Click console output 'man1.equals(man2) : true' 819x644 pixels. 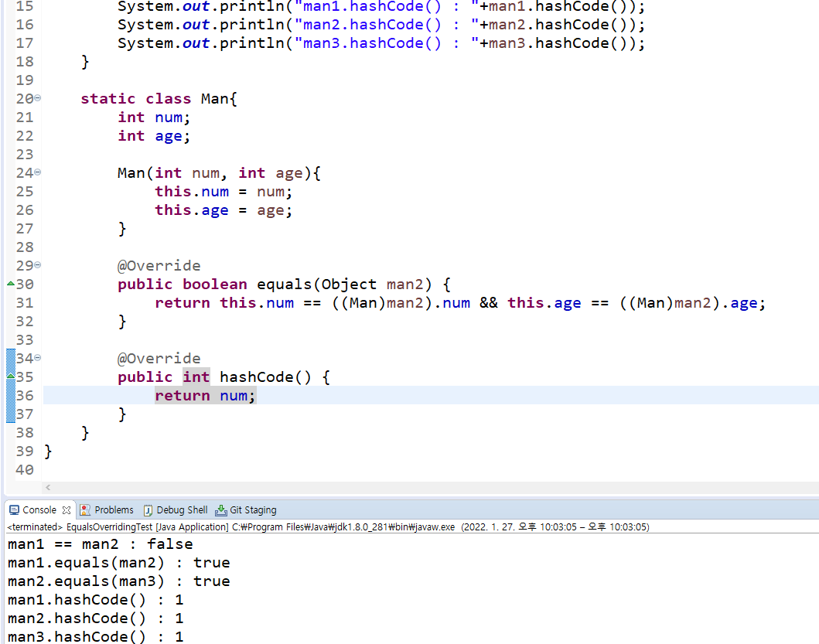(118, 563)
